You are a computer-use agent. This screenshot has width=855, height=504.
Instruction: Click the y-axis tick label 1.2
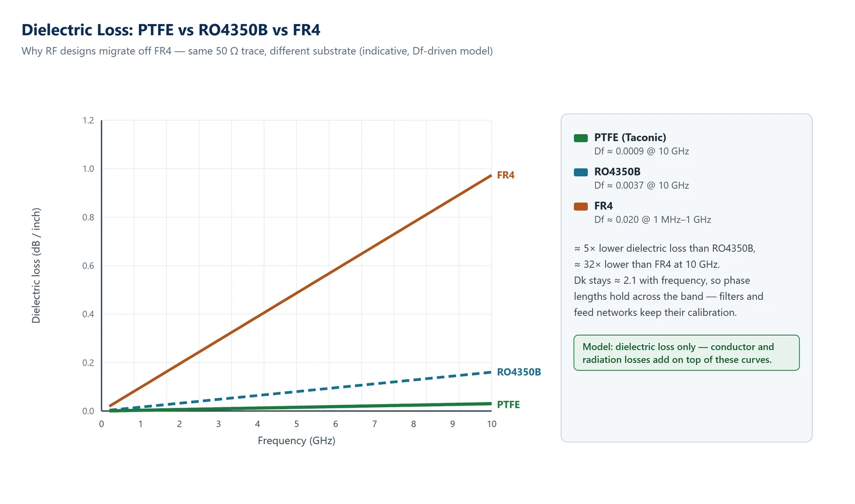(x=88, y=121)
